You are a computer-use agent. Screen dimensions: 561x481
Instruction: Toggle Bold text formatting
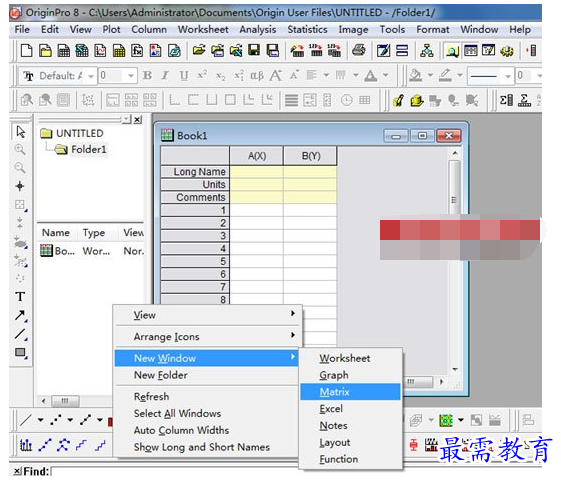[x=147, y=76]
